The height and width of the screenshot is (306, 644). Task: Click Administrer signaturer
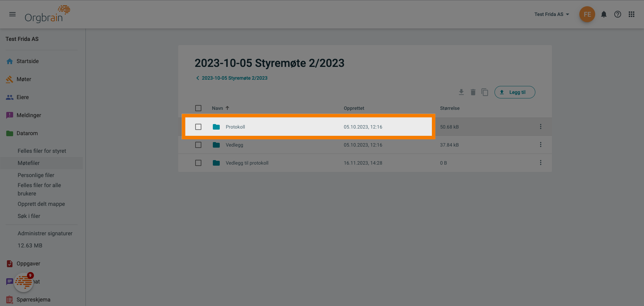pyautogui.click(x=45, y=234)
